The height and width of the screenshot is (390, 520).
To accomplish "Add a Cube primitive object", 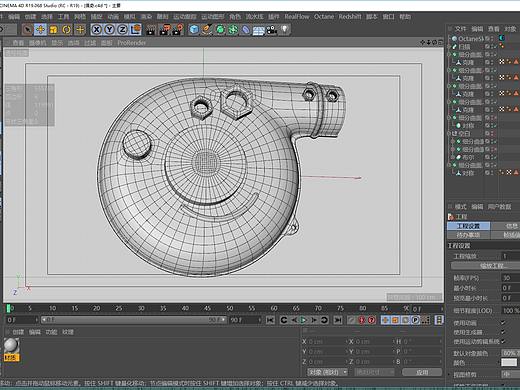I will point(194,30).
